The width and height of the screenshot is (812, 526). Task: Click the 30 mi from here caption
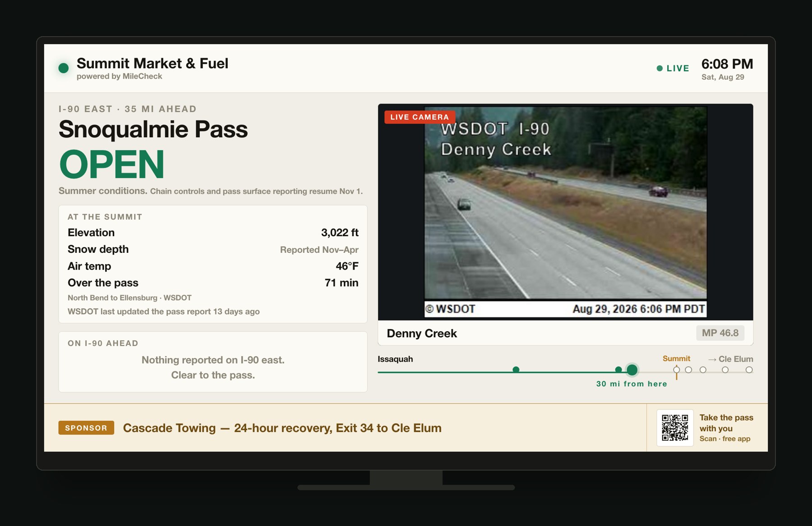coord(632,384)
